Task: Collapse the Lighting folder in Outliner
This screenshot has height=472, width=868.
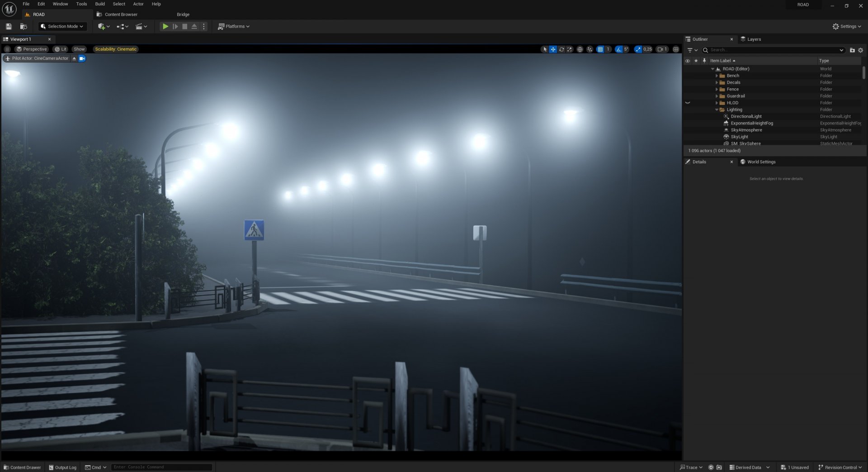Action: pos(717,110)
